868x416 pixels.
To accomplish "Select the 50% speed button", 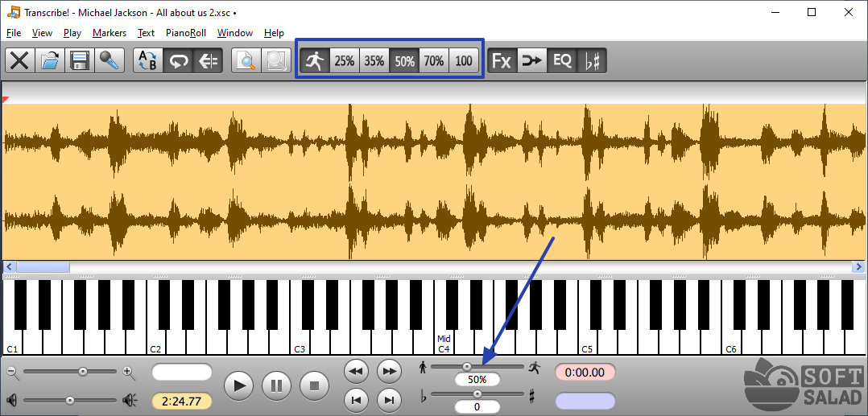I will click(404, 60).
